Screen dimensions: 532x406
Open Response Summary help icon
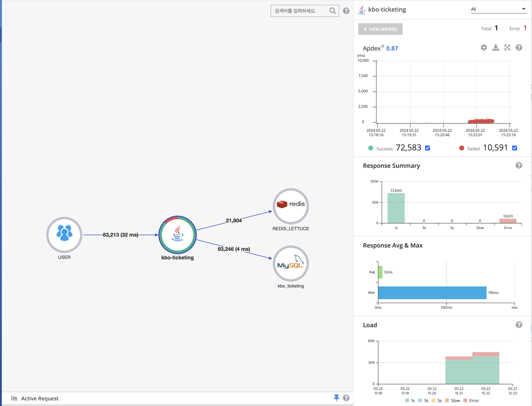click(519, 166)
